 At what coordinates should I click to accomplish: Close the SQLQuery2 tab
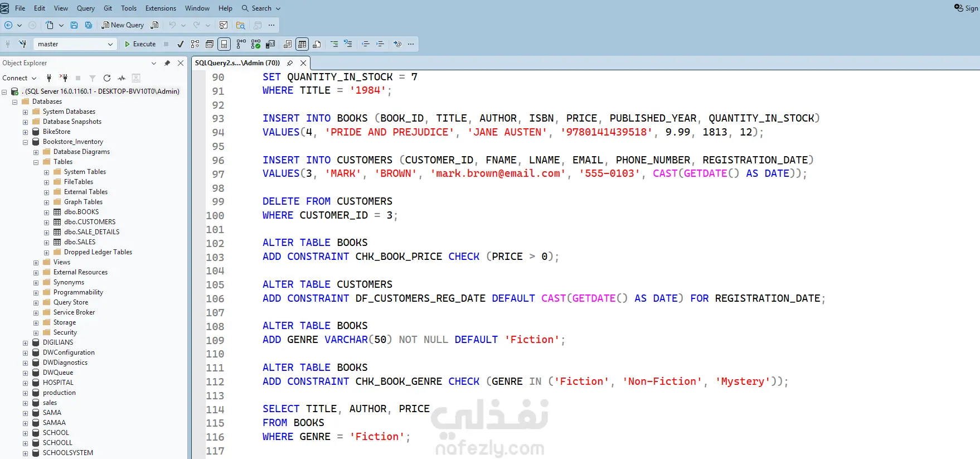coord(303,63)
